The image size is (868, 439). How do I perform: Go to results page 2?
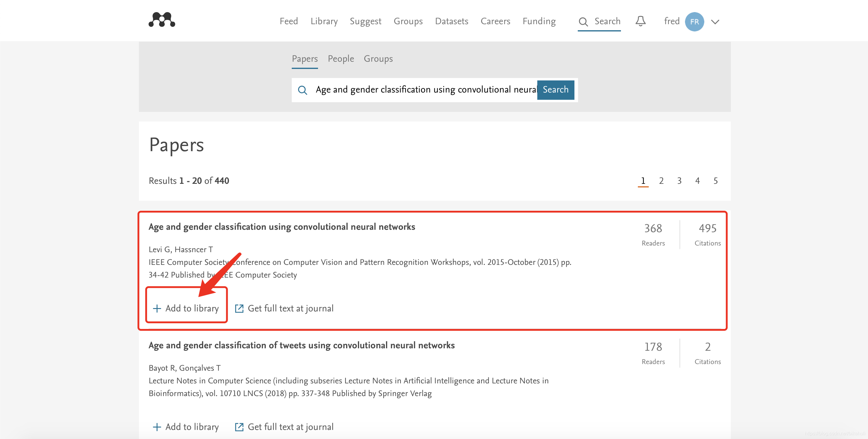click(x=661, y=181)
